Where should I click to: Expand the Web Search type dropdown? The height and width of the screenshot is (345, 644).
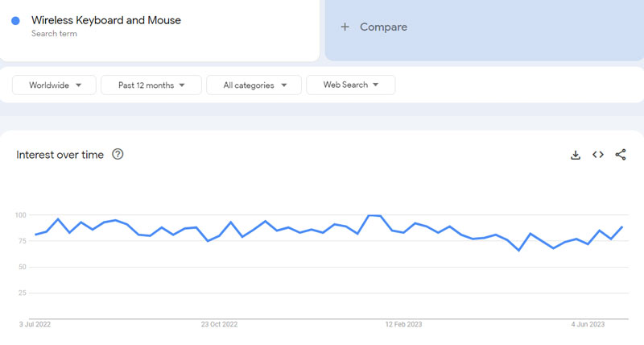click(350, 85)
